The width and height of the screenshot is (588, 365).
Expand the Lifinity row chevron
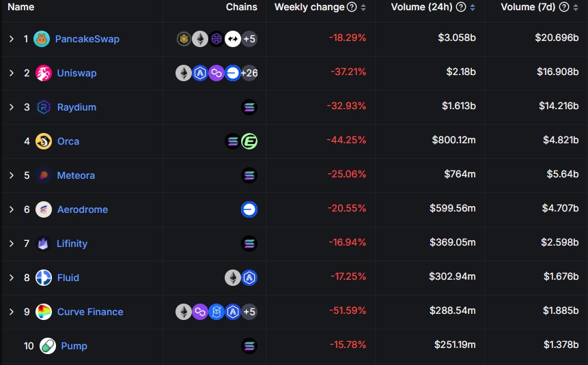(12, 244)
